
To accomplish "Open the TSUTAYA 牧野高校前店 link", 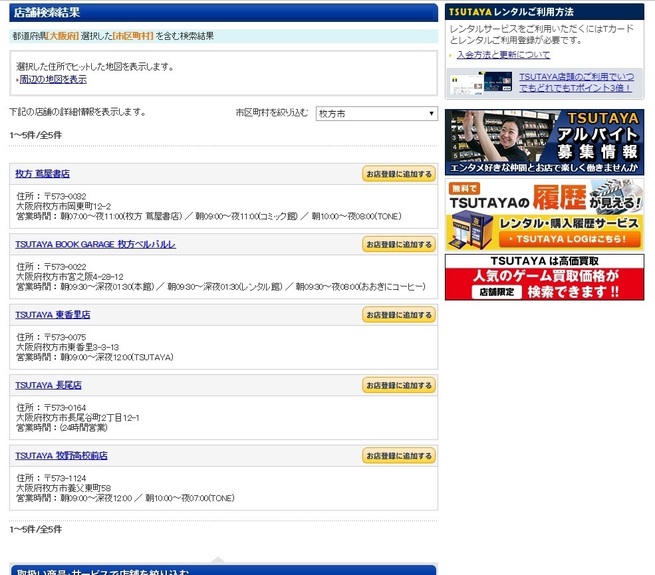I will pos(61,455).
